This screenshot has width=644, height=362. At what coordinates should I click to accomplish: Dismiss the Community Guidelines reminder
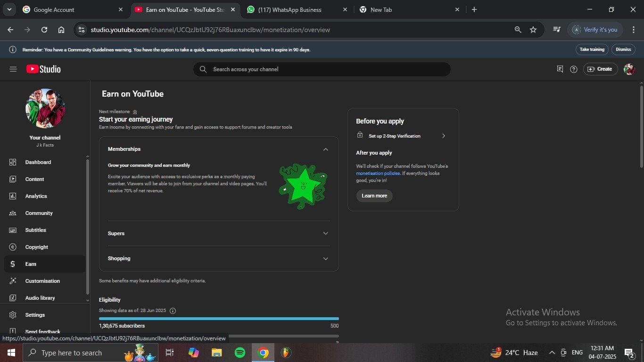(623, 49)
